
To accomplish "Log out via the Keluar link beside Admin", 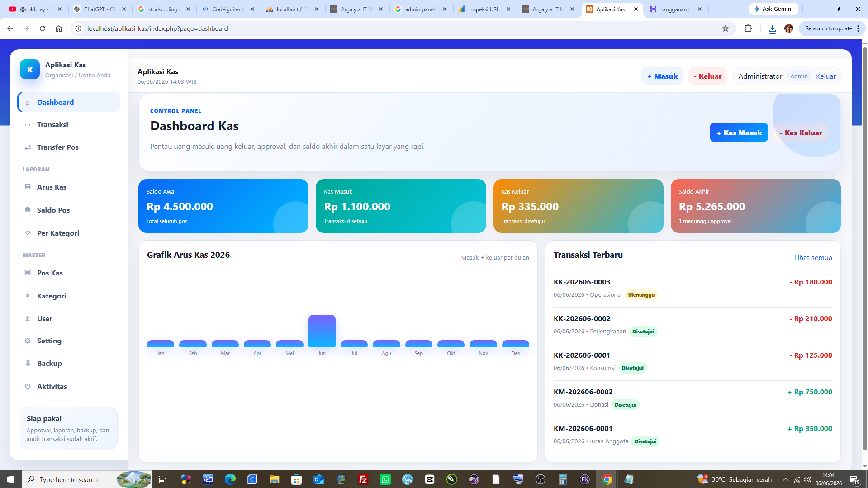I will coord(826,76).
